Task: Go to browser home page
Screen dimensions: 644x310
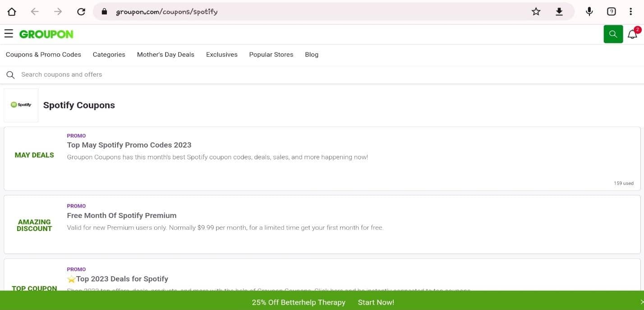Action: tap(12, 11)
